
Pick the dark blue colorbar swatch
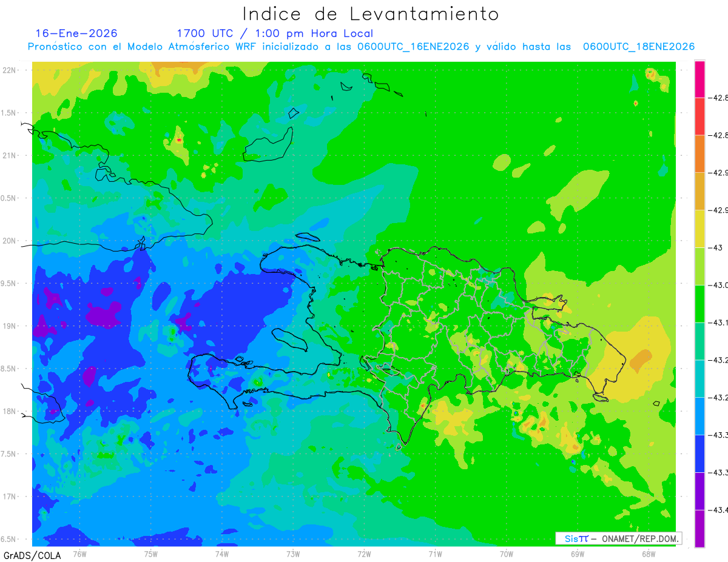[699, 453]
